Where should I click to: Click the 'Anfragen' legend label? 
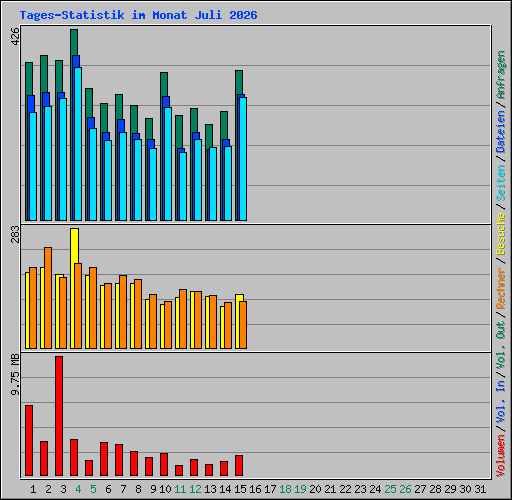coord(501,75)
